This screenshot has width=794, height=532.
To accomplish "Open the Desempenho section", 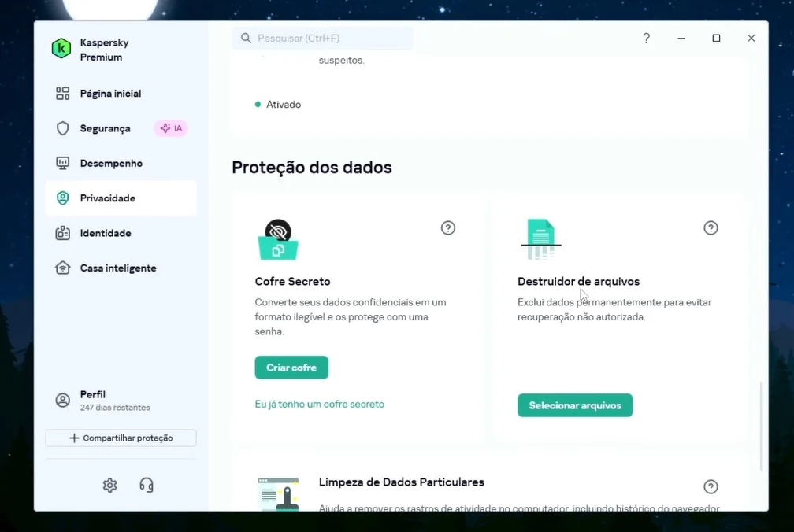I will [121, 164].
